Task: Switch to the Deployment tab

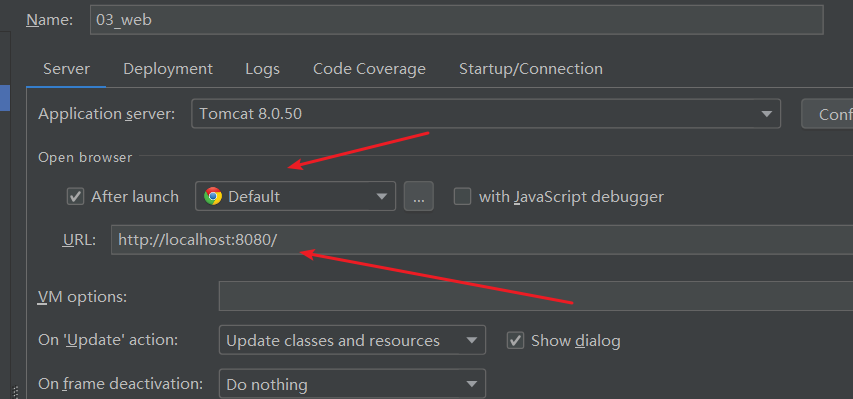Action: pos(168,69)
